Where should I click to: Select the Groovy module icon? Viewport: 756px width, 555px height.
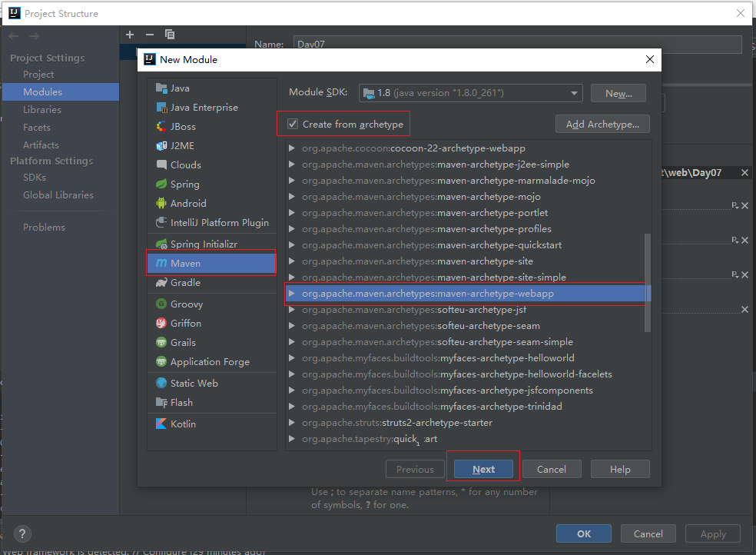161,304
